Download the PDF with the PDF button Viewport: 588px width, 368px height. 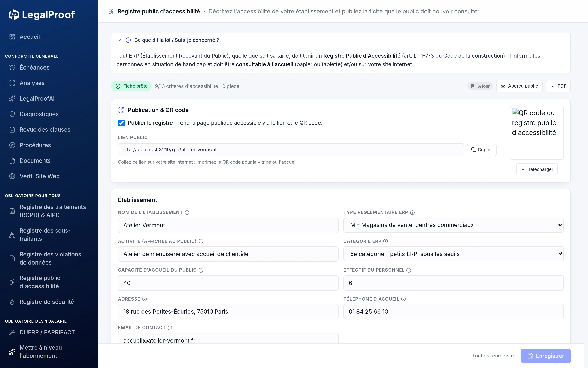(558, 86)
